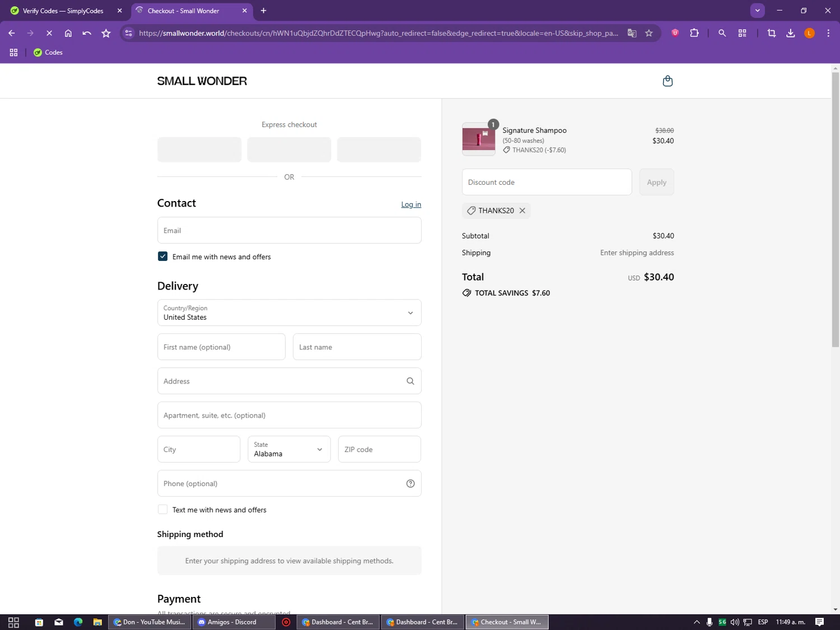This screenshot has width=840, height=630.
Task: Remove the THANKS20 discount code tag
Action: (522, 211)
